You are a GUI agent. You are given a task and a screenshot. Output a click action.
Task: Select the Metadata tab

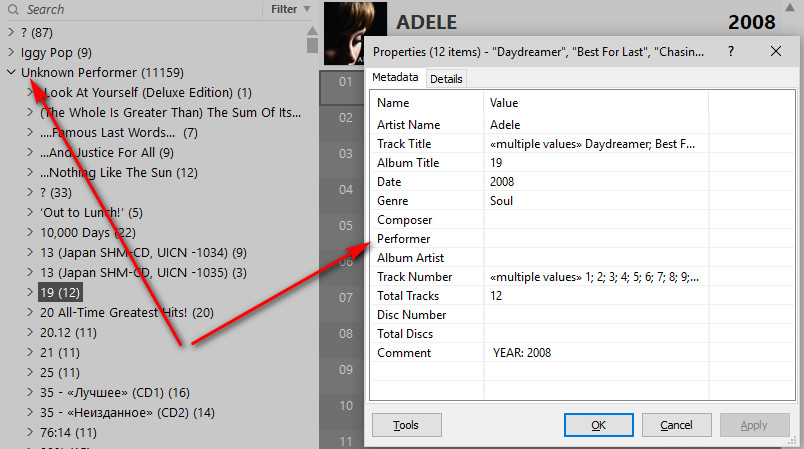click(394, 78)
